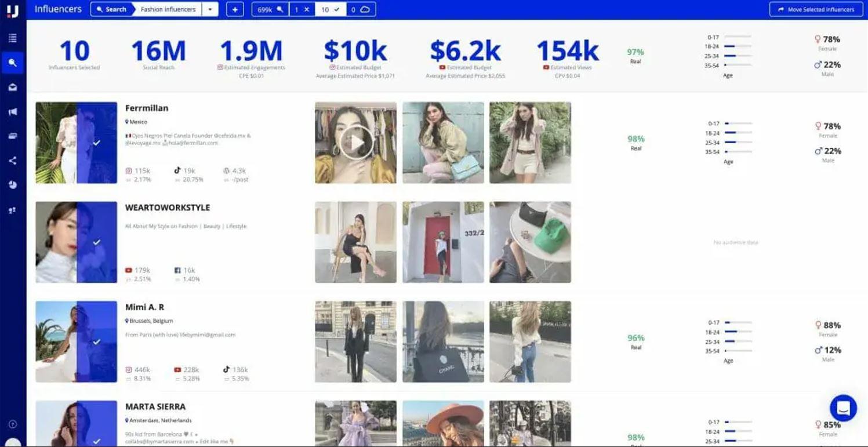Click Ferrmillan TikTok 19k stat
Image resolution: width=868 pixels, height=447 pixels.
pyautogui.click(x=185, y=171)
